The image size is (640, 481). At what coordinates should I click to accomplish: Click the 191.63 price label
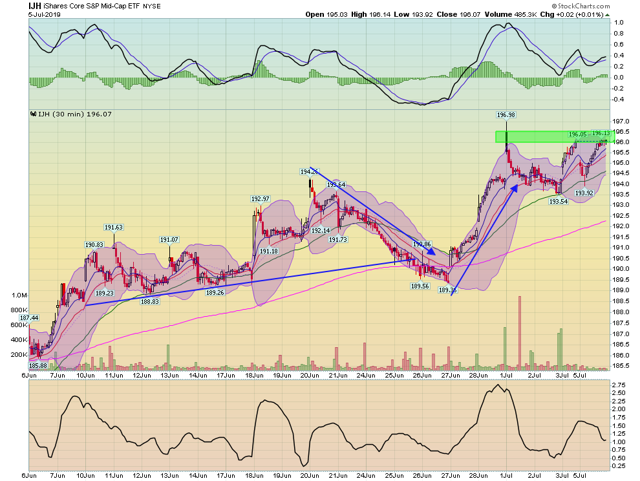113,227
